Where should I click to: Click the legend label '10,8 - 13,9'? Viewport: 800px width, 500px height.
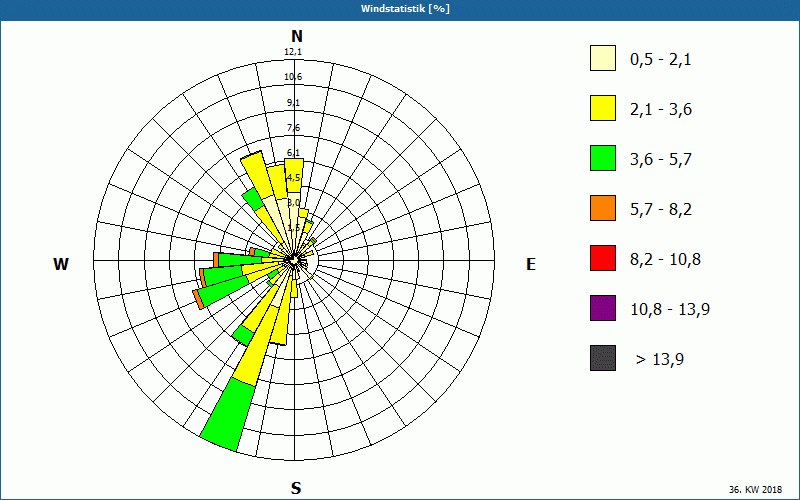pyautogui.click(x=670, y=310)
